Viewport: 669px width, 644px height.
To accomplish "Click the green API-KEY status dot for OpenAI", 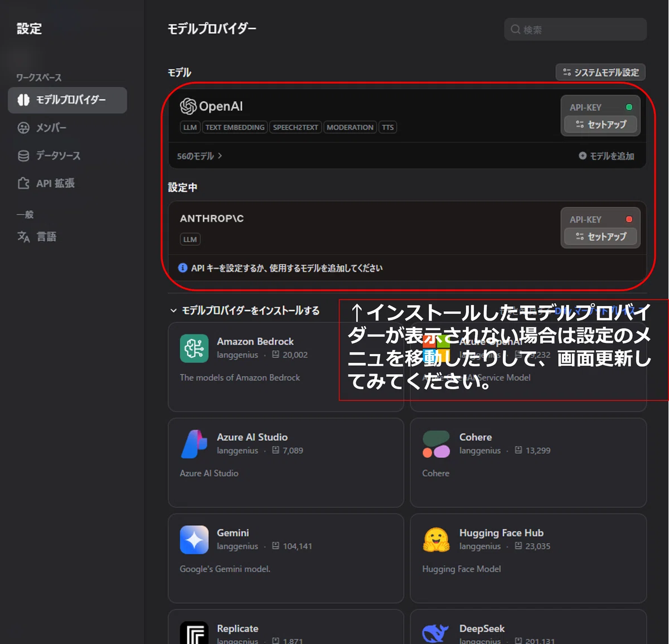I will coord(629,107).
